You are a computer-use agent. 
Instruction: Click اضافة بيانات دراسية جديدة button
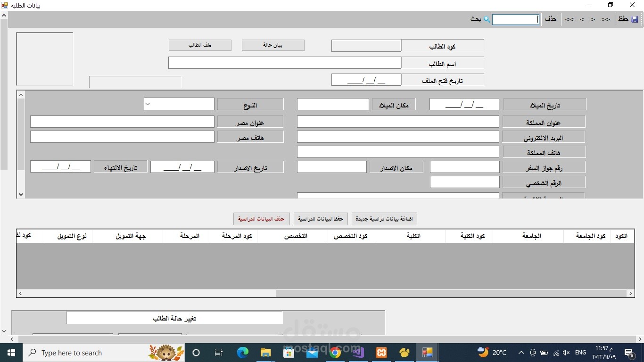[x=384, y=219]
